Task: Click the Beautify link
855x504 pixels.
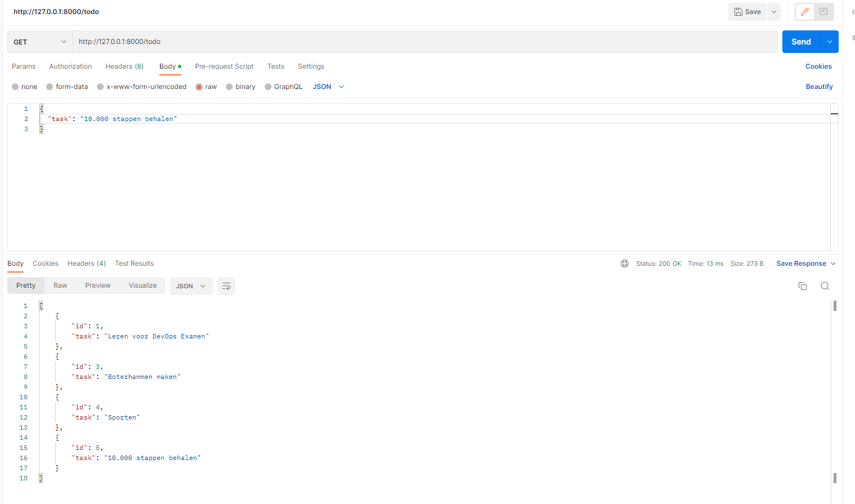Action: [819, 86]
